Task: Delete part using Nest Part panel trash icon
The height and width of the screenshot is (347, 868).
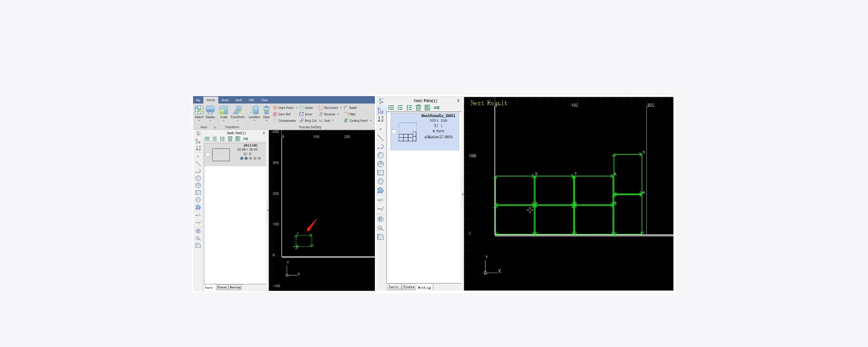Action: tap(230, 139)
